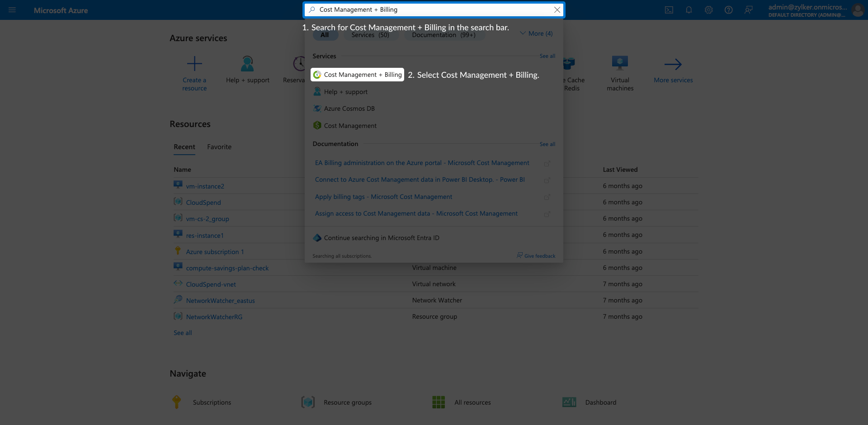Click the Azure subscription 1 key icon
868x425 pixels.
[x=178, y=250]
